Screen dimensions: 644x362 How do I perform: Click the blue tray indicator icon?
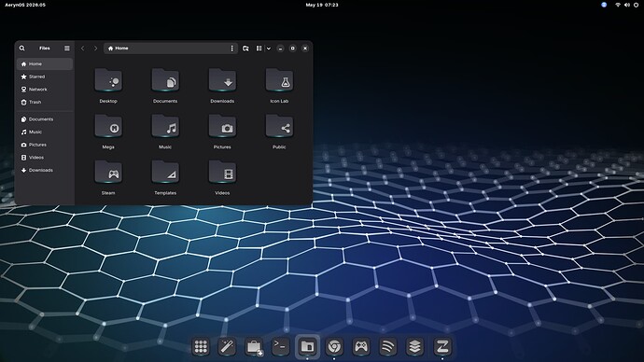(604, 5)
